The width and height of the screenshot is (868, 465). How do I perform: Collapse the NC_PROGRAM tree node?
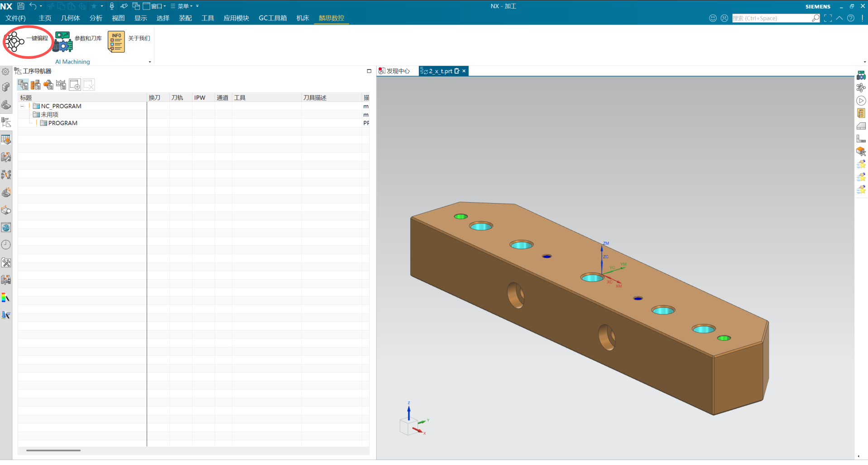coord(22,106)
